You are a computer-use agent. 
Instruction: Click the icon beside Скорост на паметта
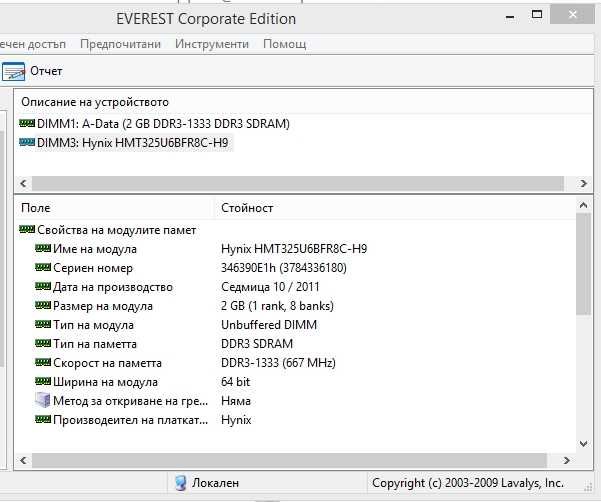point(43,363)
